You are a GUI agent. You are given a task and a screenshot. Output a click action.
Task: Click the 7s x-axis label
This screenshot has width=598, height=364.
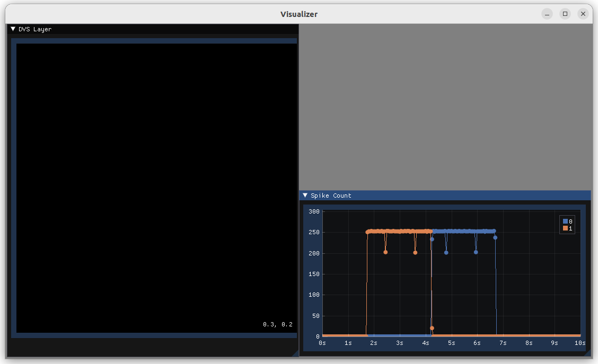click(x=503, y=343)
